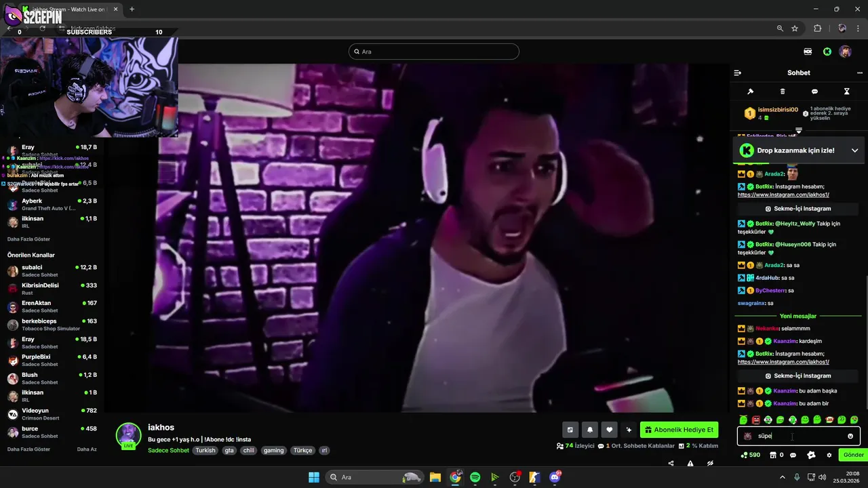Click the Sadece Sohbet category link
Screen dimensions: 868x488
tap(168, 450)
